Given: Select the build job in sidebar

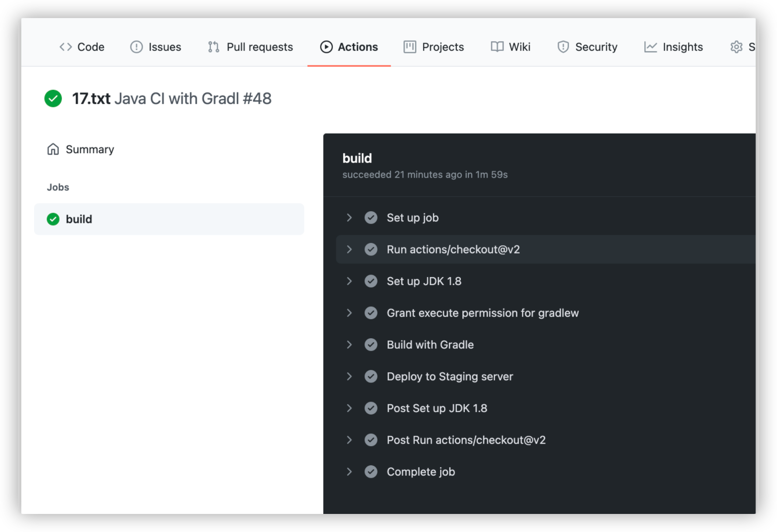Looking at the screenshot, I should pyautogui.click(x=169, y=219).
